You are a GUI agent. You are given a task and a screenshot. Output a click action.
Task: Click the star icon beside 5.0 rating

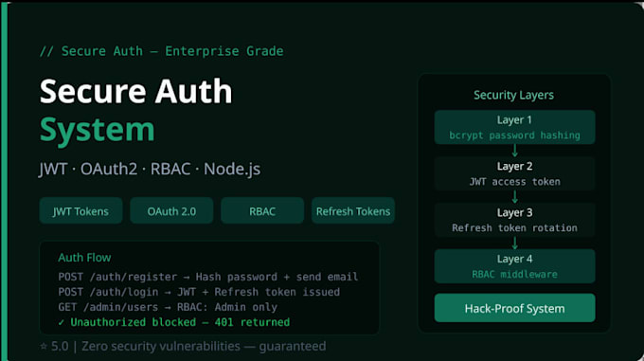point(44,346)
